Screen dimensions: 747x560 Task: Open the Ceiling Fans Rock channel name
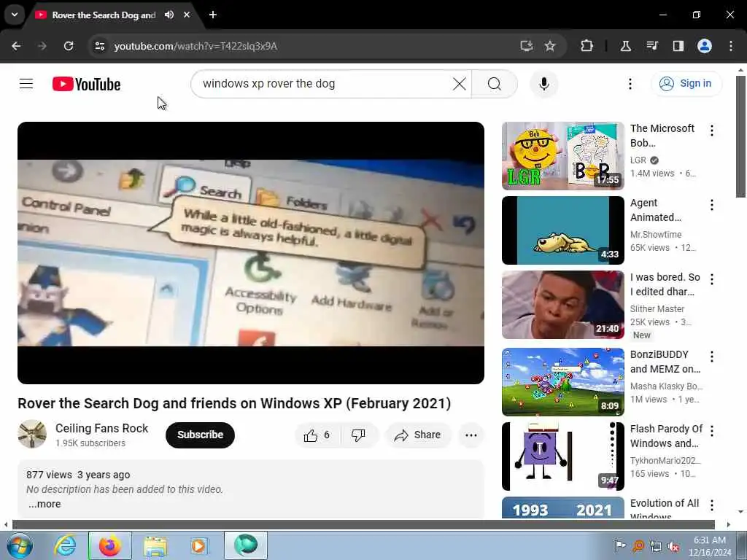102,428
